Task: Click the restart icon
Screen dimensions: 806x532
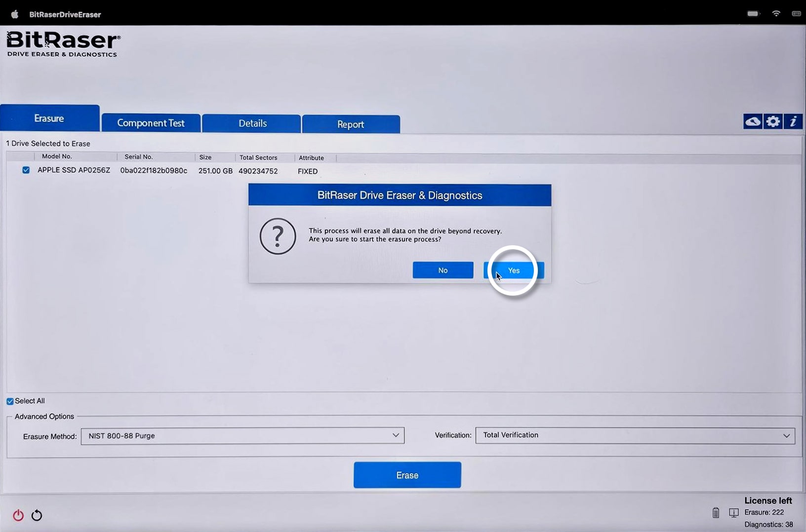Action: point(37,515)
